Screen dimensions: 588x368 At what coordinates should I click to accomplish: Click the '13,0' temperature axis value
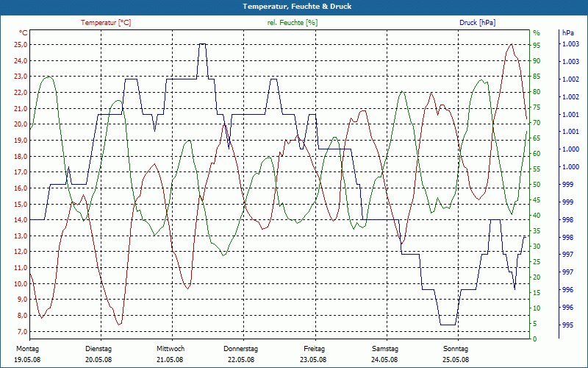coord(21,236)
